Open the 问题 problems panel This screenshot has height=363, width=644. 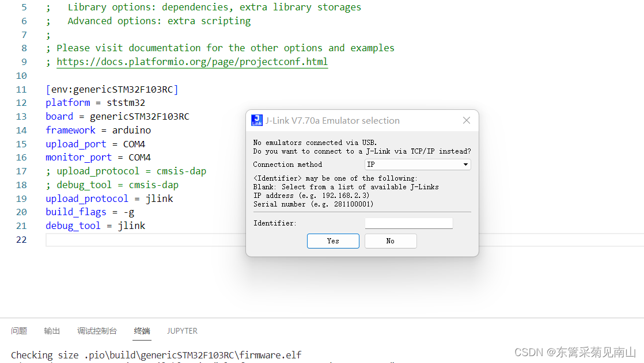pyautogui.click(x=19, y=331)
